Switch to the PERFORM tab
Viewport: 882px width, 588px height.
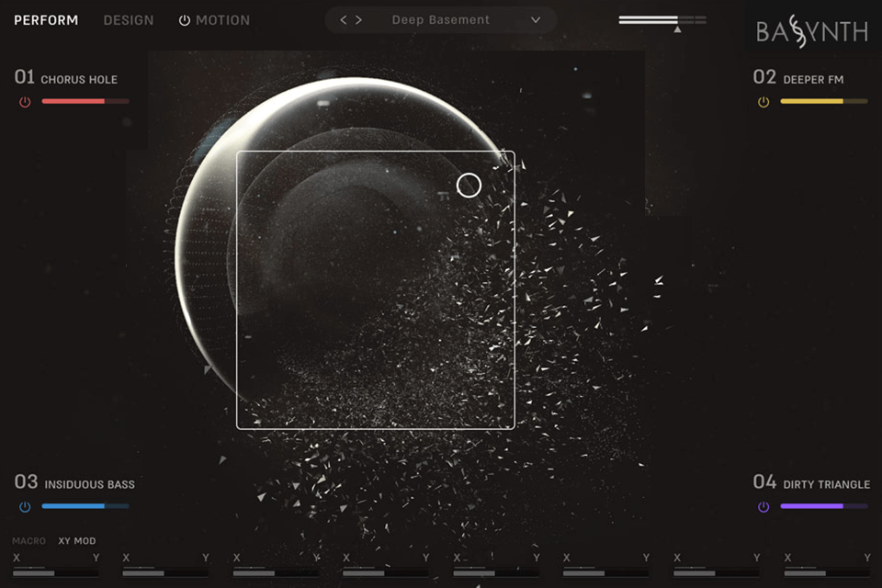click(x=46, y=20)
